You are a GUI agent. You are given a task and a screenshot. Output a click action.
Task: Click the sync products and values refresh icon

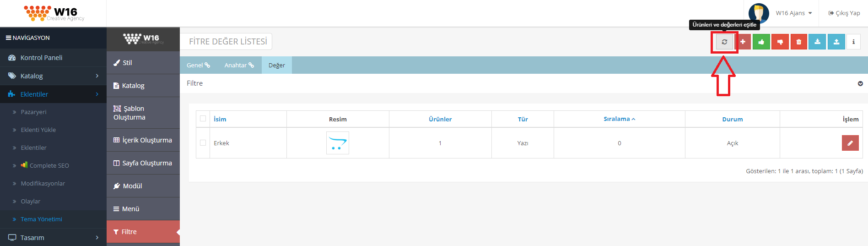point(724,42)
